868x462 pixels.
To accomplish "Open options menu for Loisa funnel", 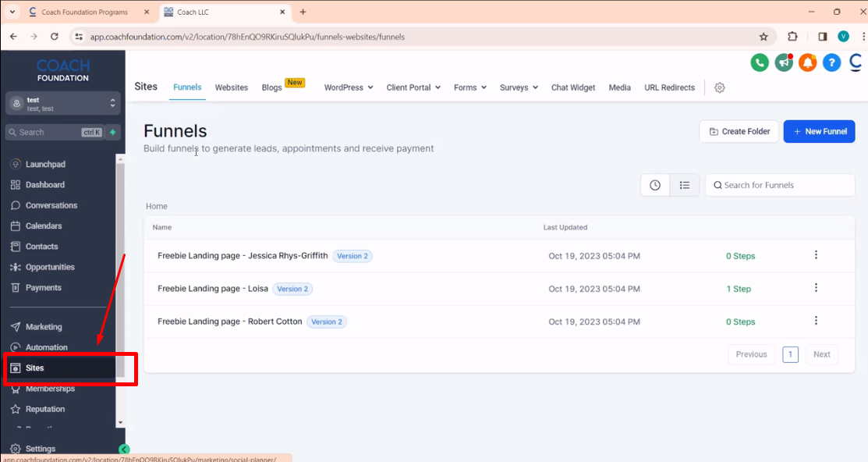I will (x=816, y=287).
